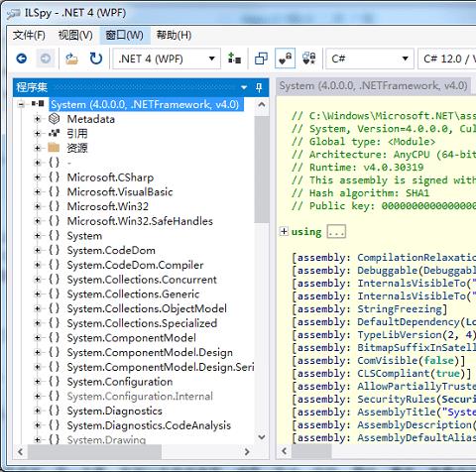Click the CLSCompliant attribute link
Image resolution: width=476 pixels, height=472 pixels.
tap(394, 374)
